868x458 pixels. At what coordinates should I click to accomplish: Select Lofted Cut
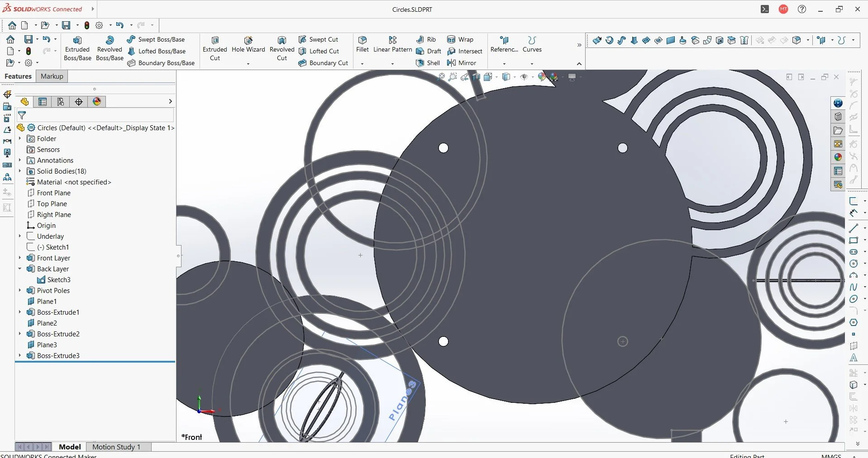pos(319,51)
